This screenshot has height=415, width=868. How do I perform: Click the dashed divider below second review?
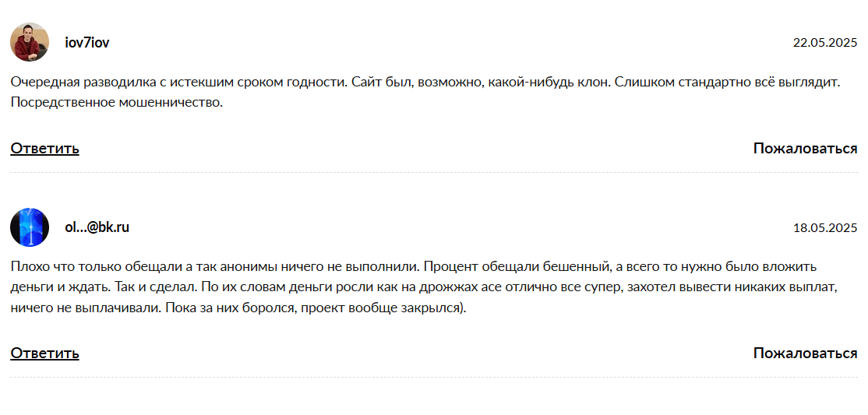coord(433,378)
